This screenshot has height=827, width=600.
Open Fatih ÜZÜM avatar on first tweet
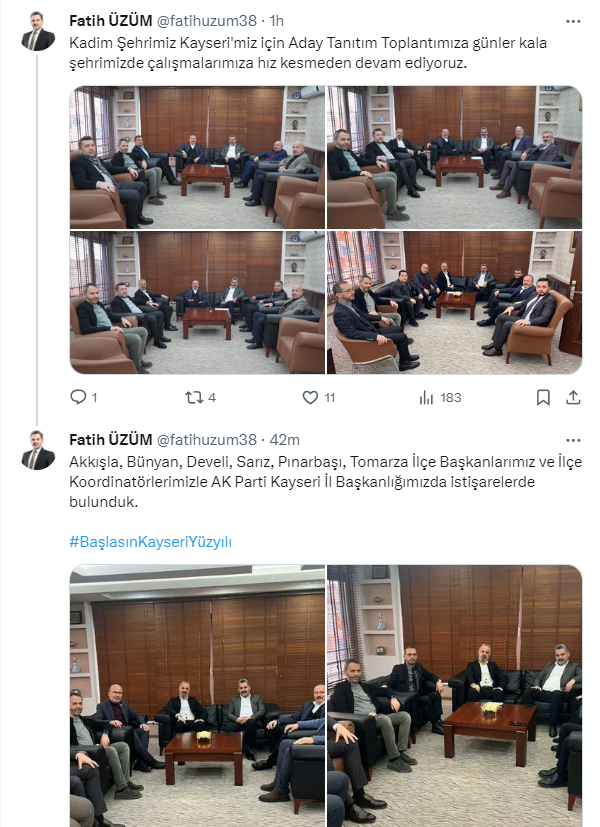point(38,31)
